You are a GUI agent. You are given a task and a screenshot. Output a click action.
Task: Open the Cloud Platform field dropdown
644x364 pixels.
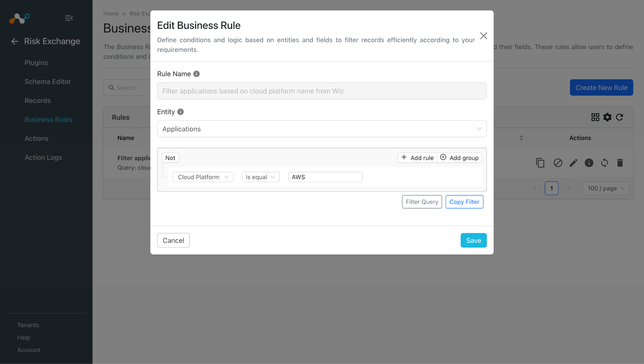(x=203, y=177)
